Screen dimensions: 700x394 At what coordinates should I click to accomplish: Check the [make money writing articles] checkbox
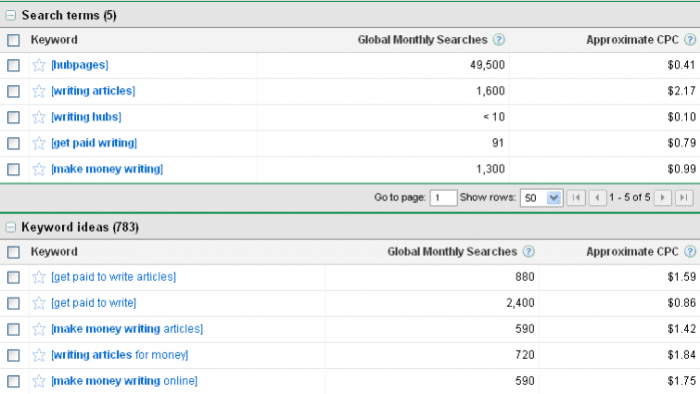(x=13, y=329)
